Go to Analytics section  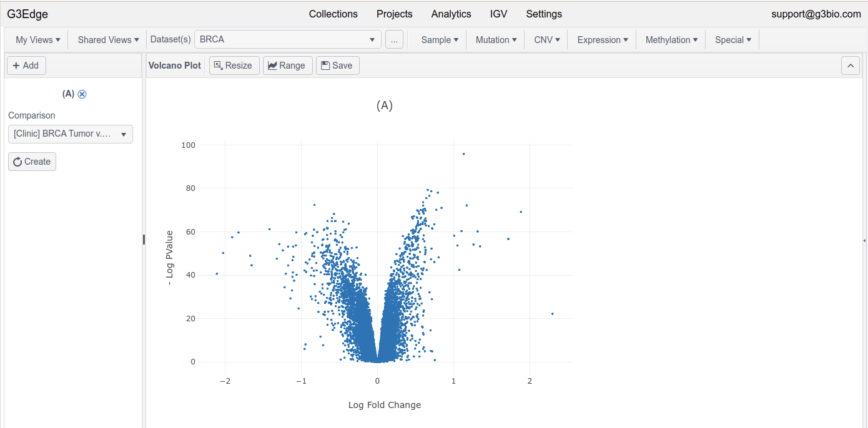451,14
